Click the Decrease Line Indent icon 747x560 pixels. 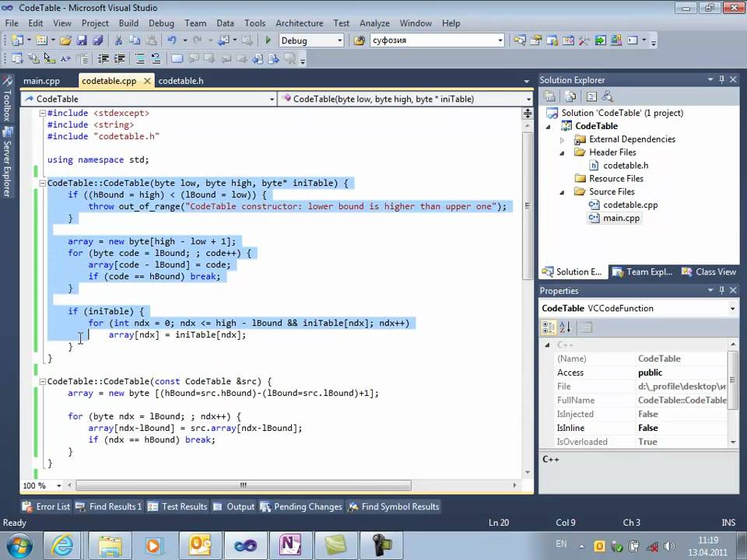(103, 58)
